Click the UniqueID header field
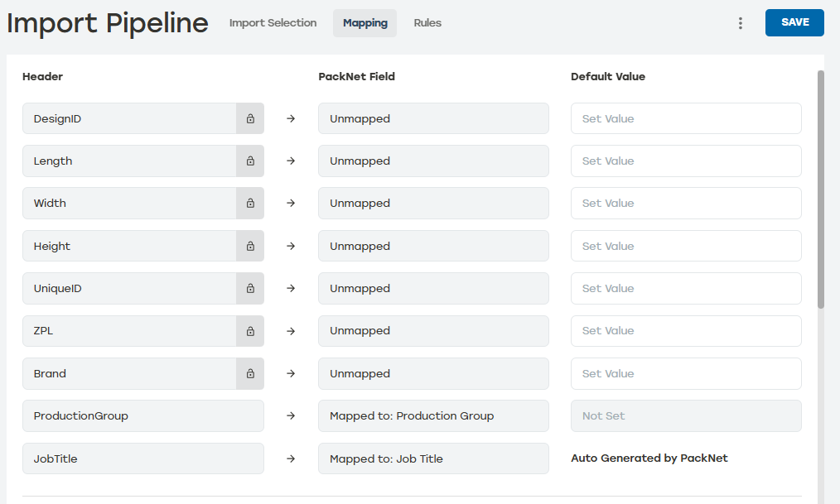The image size is (840, 504). click(129, 288)
